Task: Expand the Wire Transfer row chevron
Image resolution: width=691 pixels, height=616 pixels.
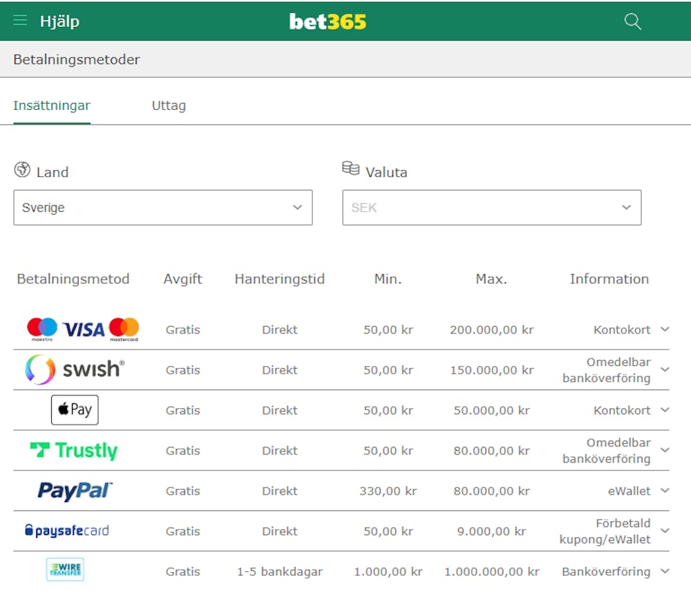Action: pyautogui.click(x=665, y=571)
